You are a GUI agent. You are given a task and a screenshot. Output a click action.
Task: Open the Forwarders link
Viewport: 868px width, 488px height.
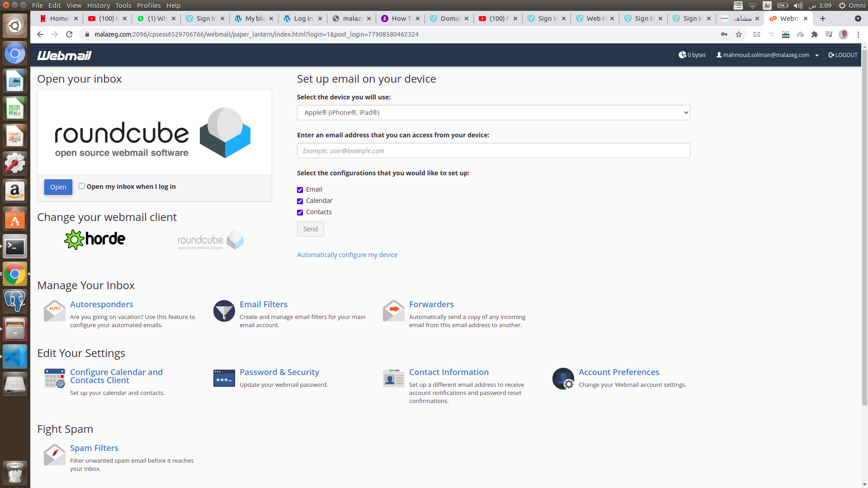431,304
